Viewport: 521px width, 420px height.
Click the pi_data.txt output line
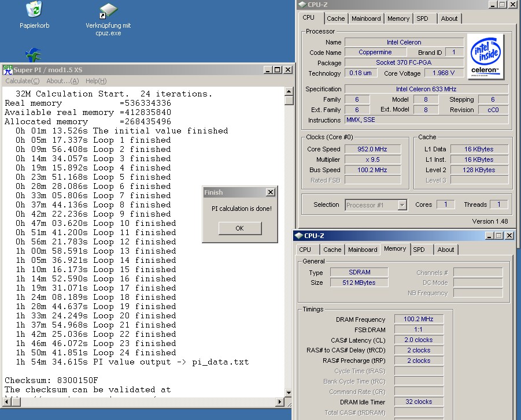pyautogui.click(x=132, y=362)
